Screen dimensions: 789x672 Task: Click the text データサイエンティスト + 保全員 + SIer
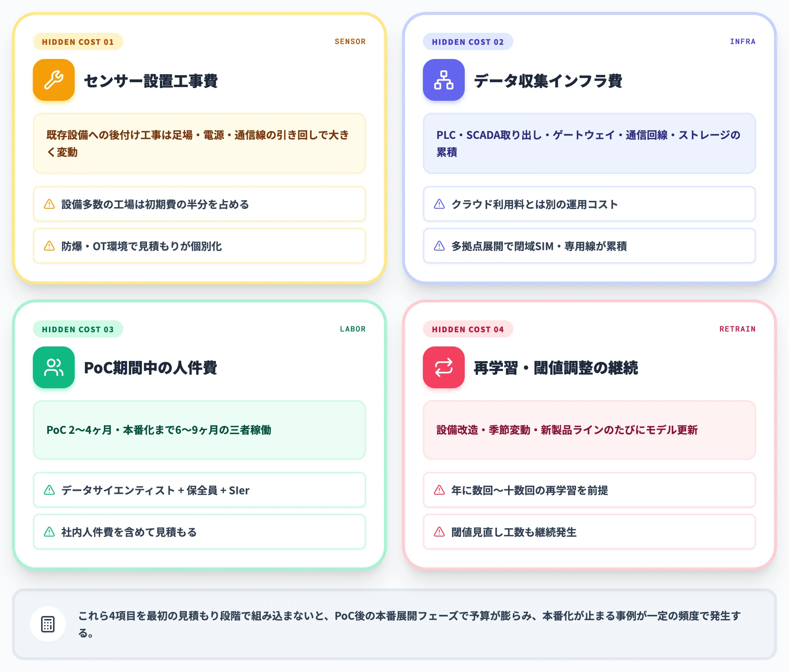pyautogui.click(x=155, y=490)
